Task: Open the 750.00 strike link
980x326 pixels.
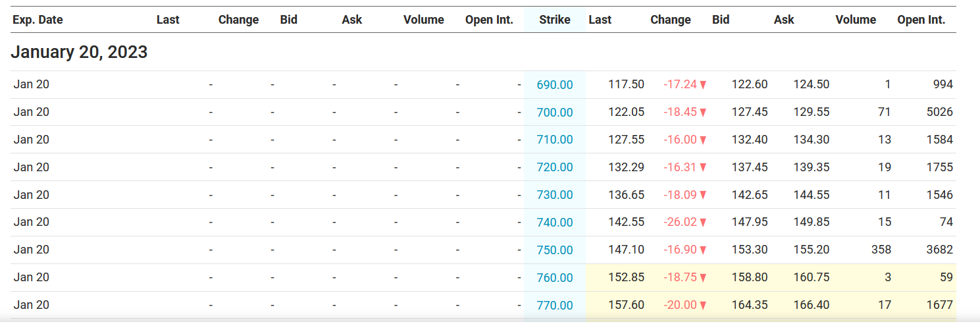Action: click(555, 250)
